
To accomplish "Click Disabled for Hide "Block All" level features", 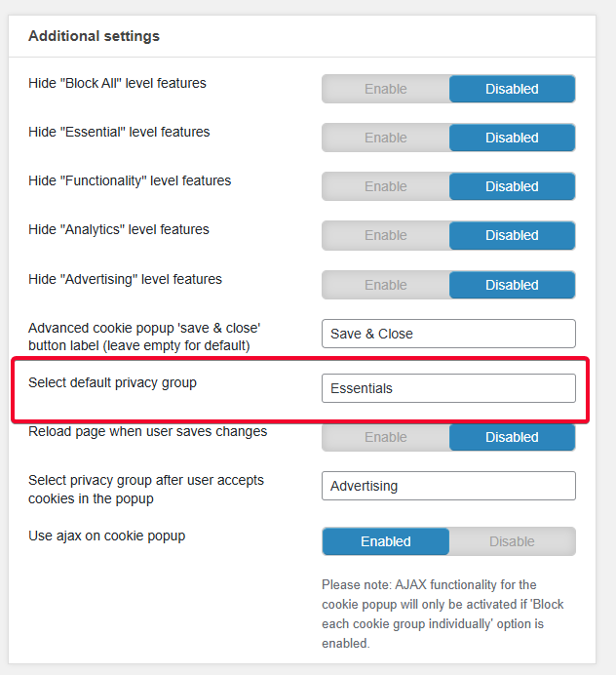I will point(512,89).
